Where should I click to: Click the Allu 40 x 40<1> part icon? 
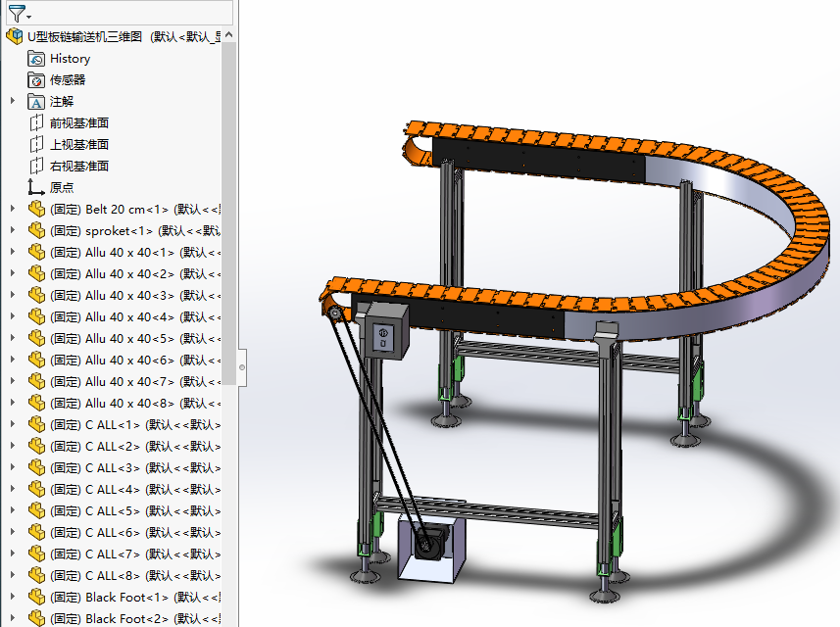pyautogui.click(x=36, y=252)
